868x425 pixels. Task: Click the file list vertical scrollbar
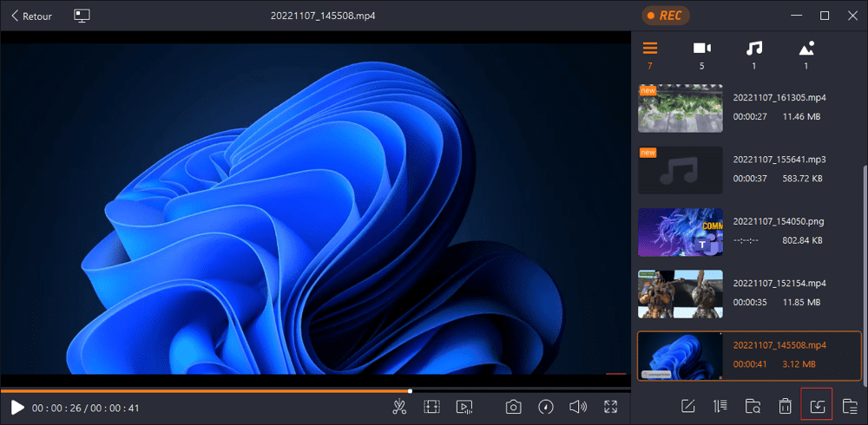(865, 274)
